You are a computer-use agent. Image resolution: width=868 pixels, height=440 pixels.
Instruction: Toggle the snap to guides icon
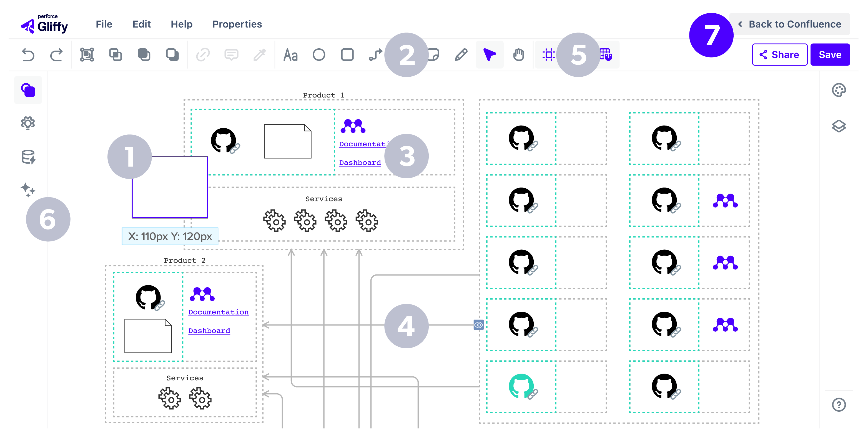549,55
